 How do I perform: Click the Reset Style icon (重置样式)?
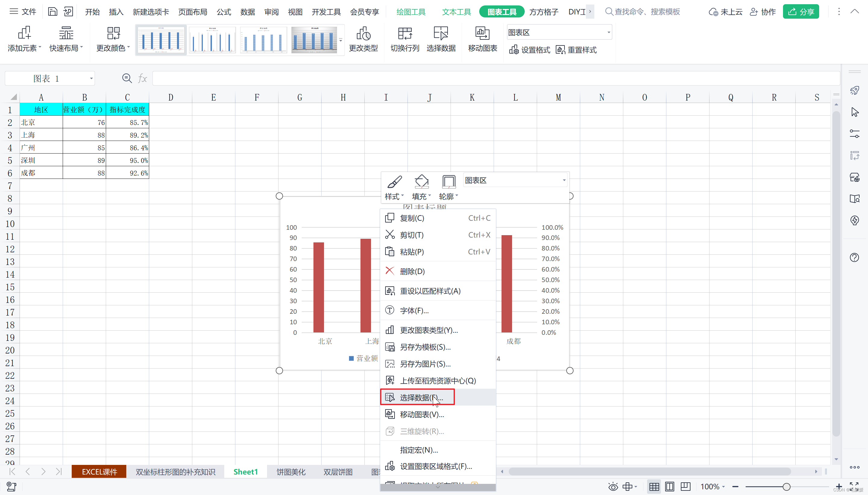pyautogui.click(x=576, y=50)
